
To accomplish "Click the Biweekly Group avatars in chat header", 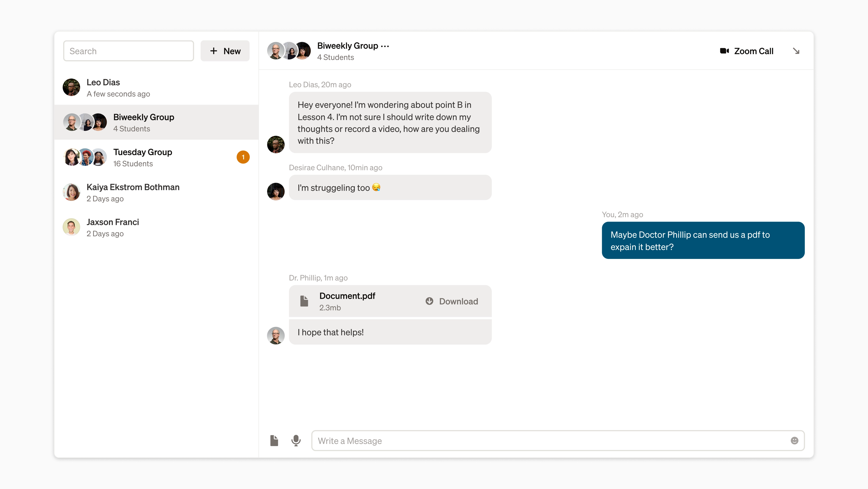I will (x=289, y=51).
